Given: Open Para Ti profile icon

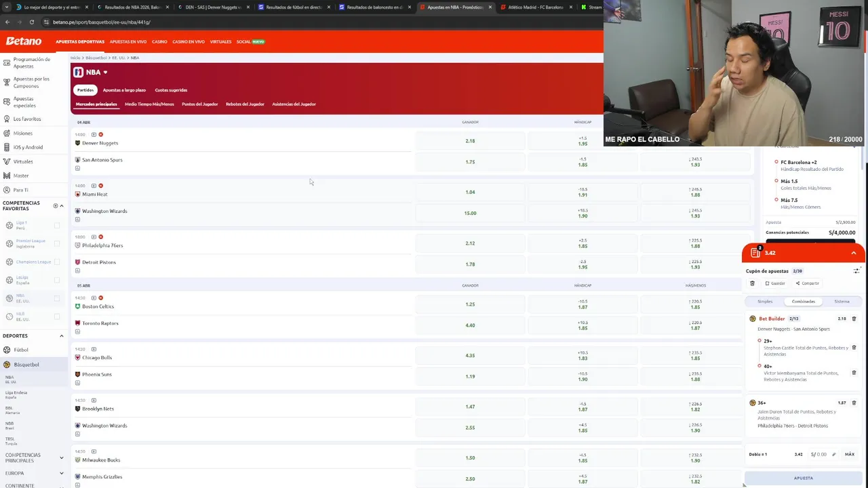Looking at the screenshot, I should [7, 190].
